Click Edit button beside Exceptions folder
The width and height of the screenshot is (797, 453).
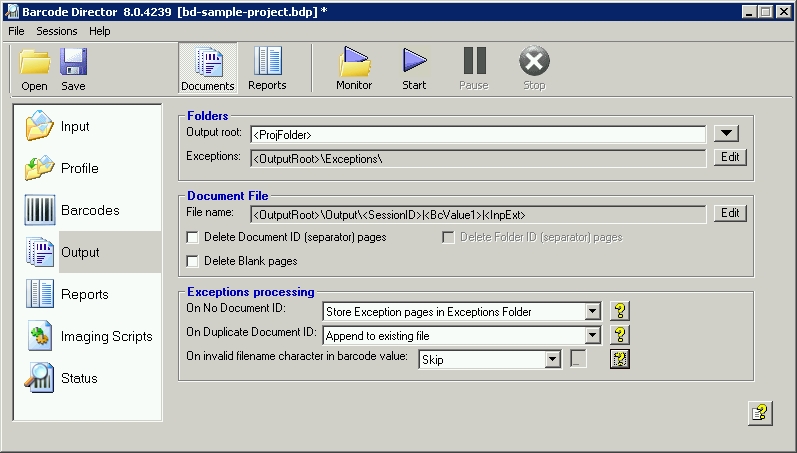730,157
